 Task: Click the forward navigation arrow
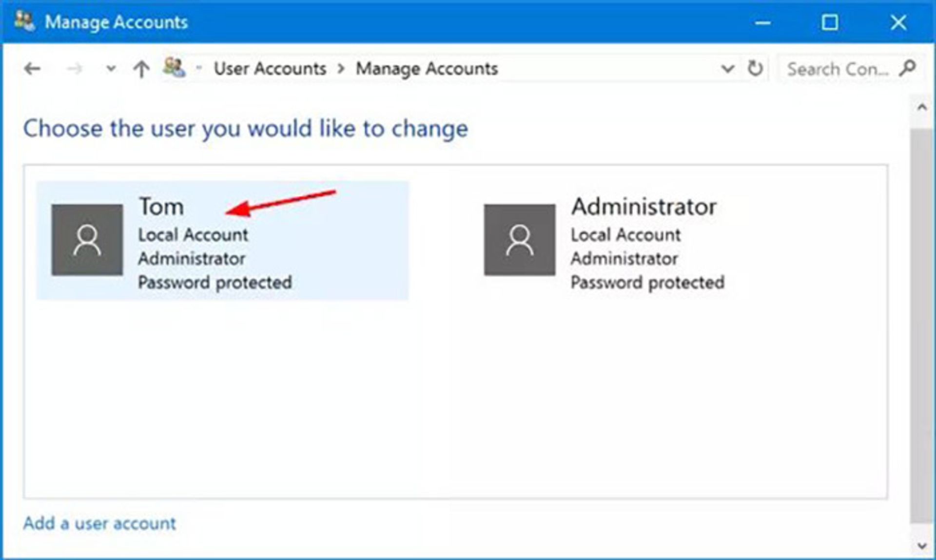point(74,69)
